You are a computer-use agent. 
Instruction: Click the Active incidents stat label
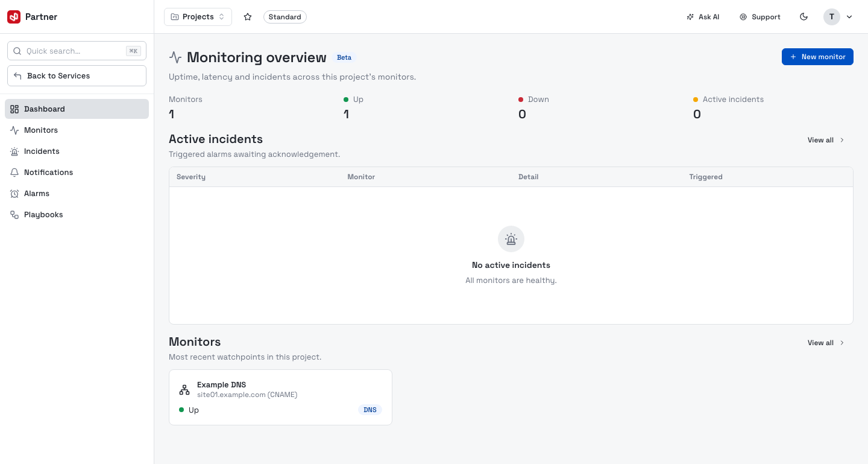pyautogui.click(x=733, y=100)
